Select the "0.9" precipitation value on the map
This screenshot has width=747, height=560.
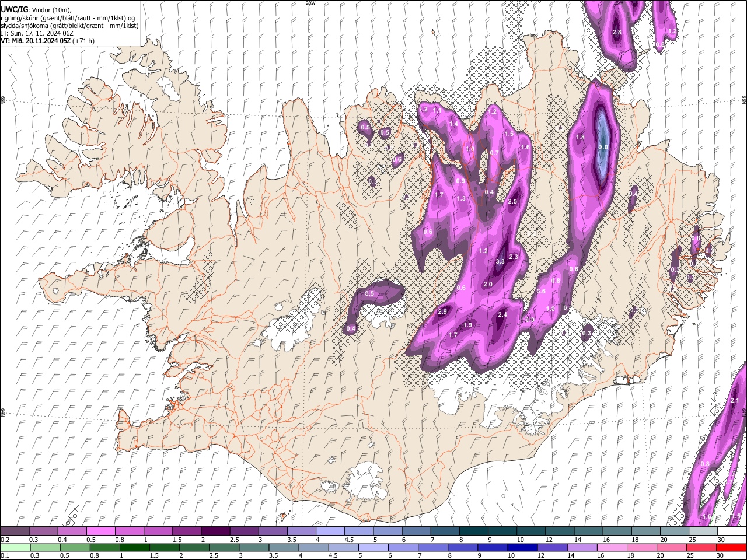460,181
